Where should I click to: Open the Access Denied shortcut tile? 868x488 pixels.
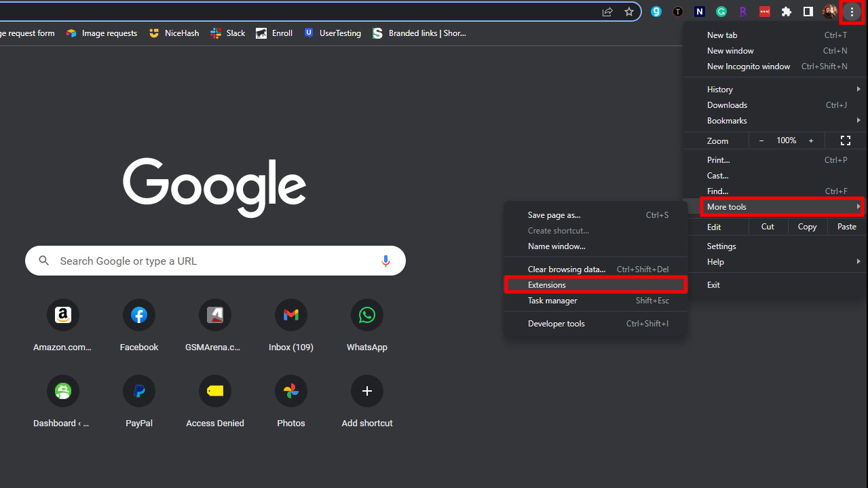[215, 402]
